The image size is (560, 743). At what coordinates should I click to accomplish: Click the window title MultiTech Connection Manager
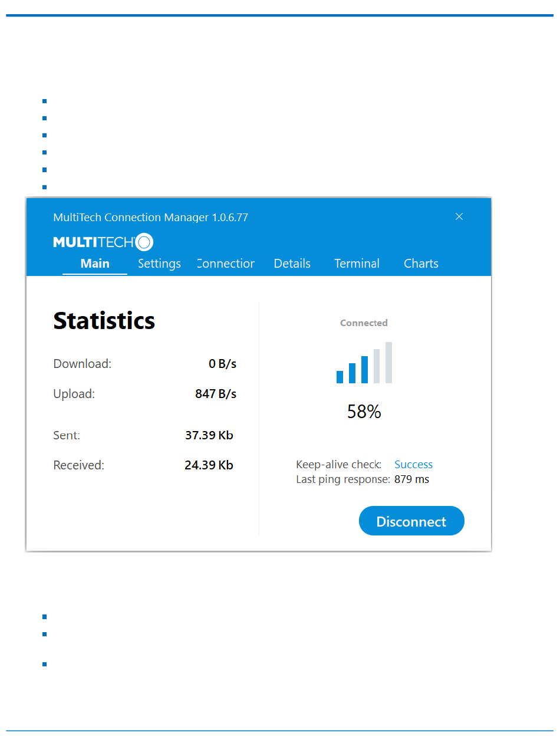coord(150,217)
